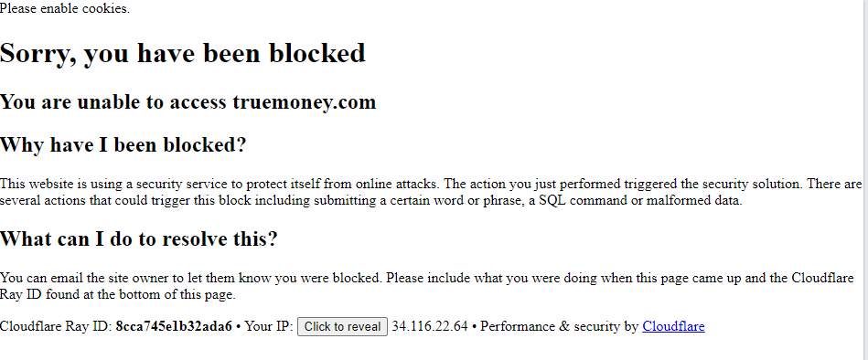Open the Cloudflare link
The image size is (868, 360).
[x=673, y=326]
